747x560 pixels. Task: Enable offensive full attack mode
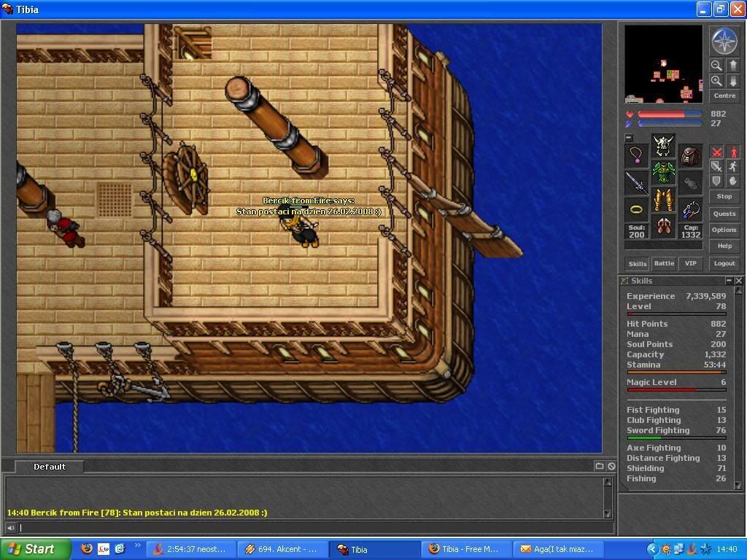pos(716,152)
